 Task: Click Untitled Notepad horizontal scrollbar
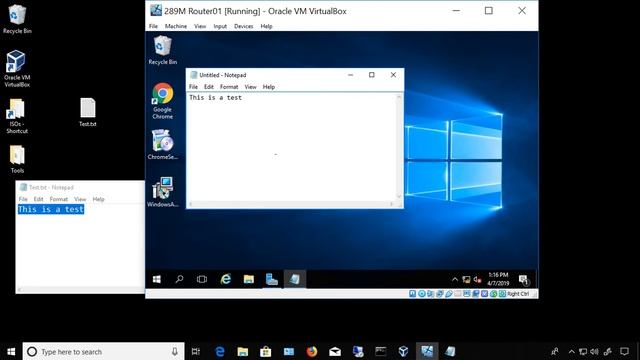coord(291,204)
